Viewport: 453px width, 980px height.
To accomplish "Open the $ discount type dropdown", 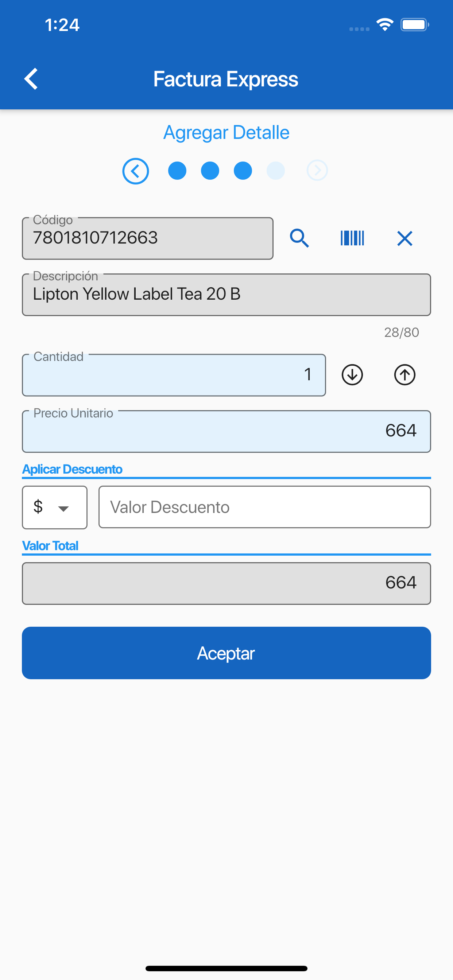I will [55, 507].
